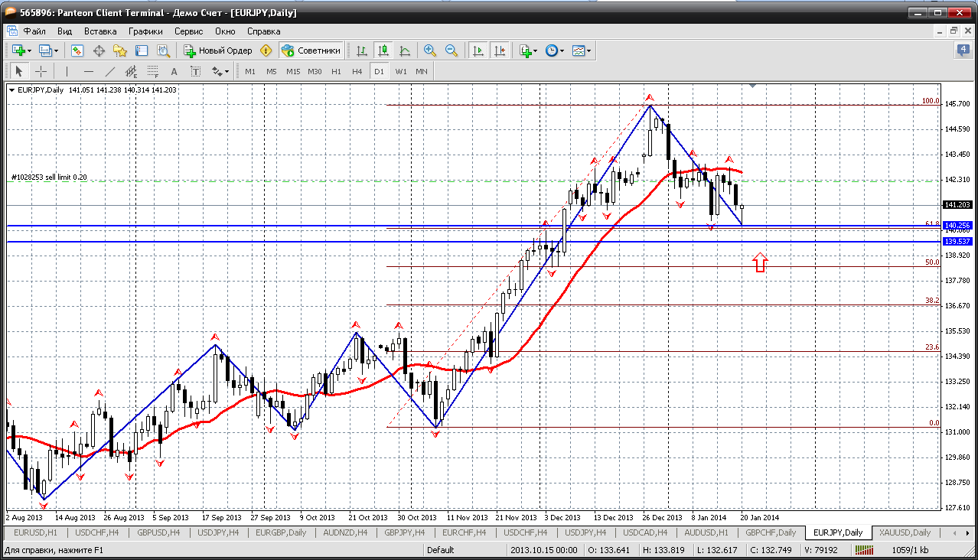Toggle the Советники auto-trading button
The image size is (978, 560).
pyautogui.click(x=311, y=50)
